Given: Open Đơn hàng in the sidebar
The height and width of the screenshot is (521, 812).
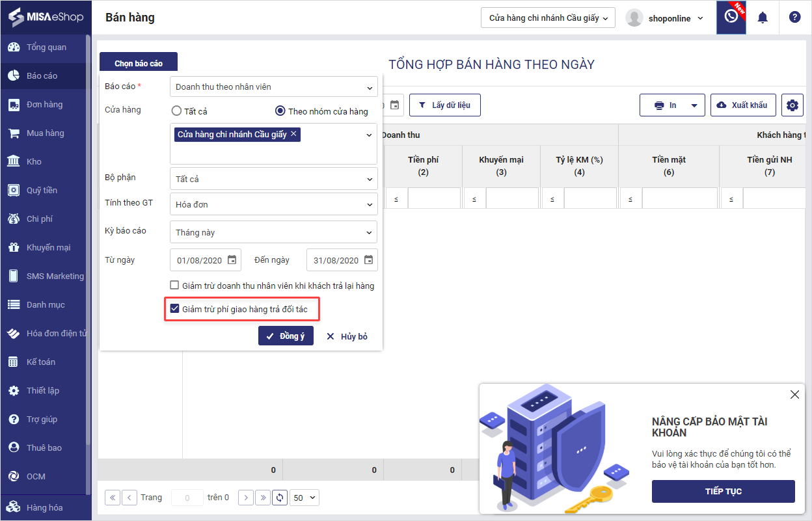Looking at the screenshot, I should pyautogui.click(x=44, y=105).
